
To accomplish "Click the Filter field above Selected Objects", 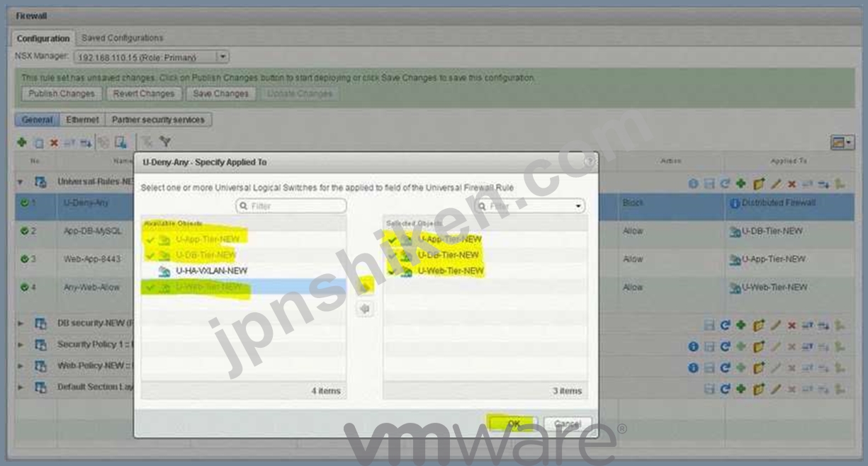I will click(x=531, y=206).
